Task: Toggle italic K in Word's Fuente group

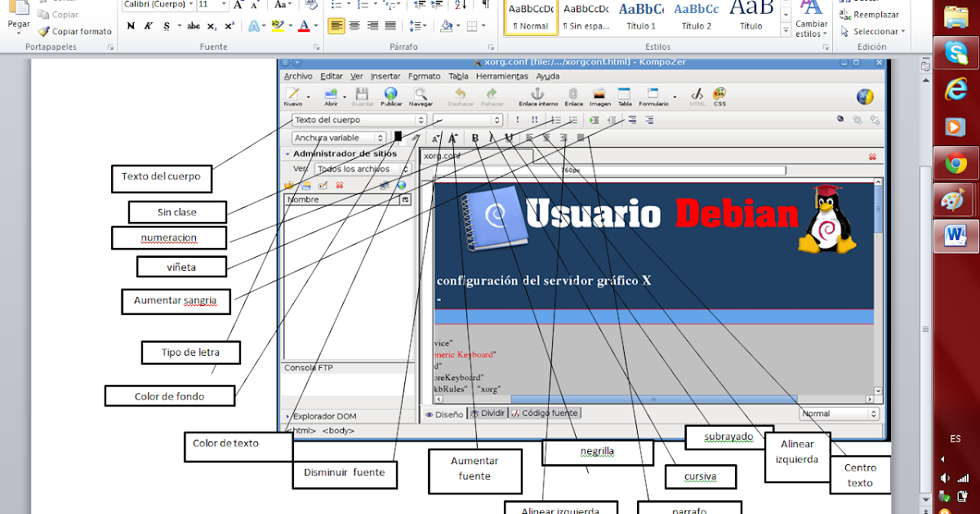Action: click(149, 26)
